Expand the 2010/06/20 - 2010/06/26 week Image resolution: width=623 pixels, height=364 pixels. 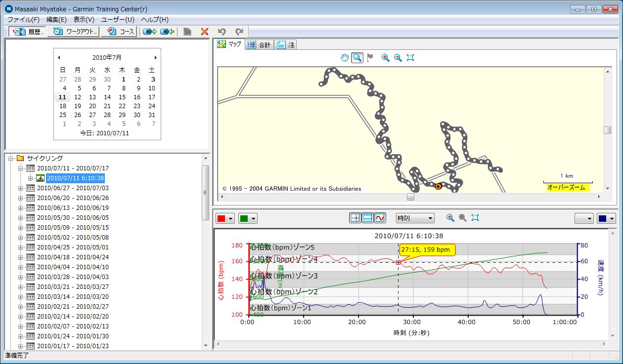(21, 198)
